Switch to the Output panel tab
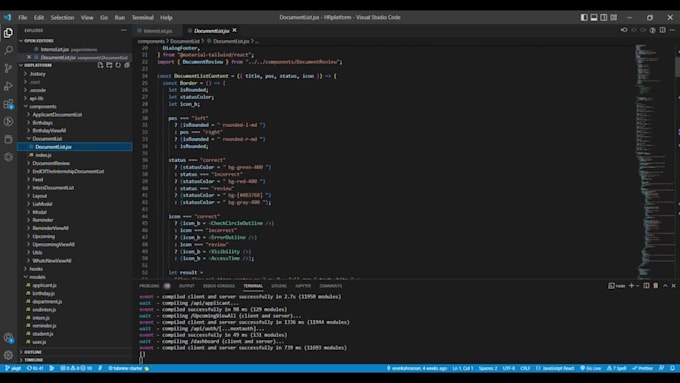Image resolution: width=680 pixels, height=383 pixels. click(186, 286)
